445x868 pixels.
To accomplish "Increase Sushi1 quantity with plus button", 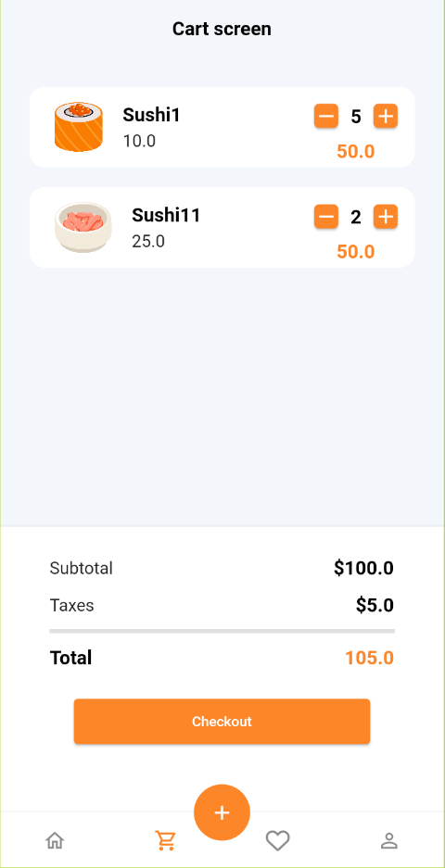I will coord(386,116).
